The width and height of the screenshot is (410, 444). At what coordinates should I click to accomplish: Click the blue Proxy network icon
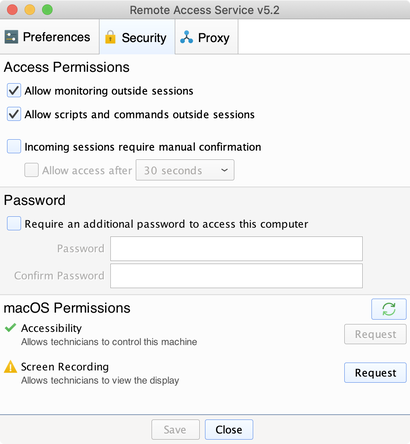coord(186,37)
